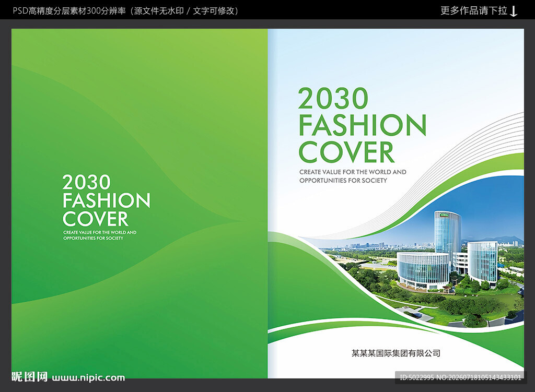Image resolution: width=535 pixels, height=392 pixels.
Task: Click the 更多作品请下拉 text
Action: pyautogui.click(x=473, y=10)
